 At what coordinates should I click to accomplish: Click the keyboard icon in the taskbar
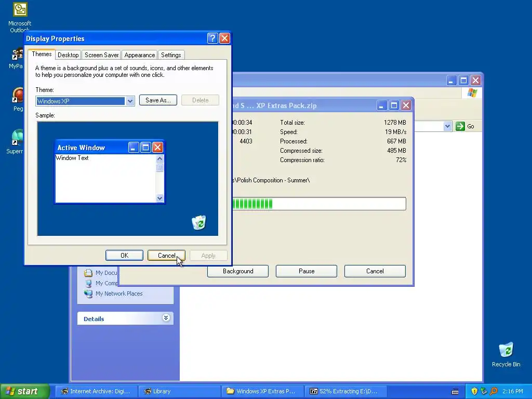[455, 392]
